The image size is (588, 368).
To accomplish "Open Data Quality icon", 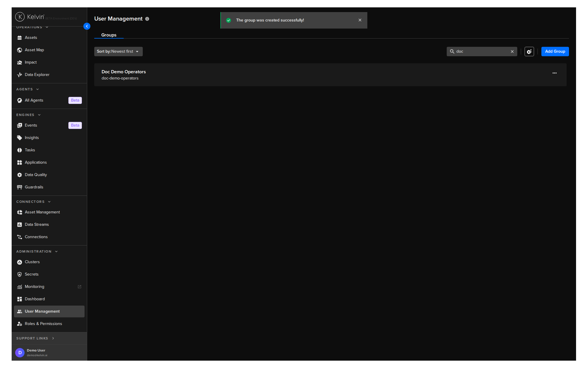I will 20,175.
